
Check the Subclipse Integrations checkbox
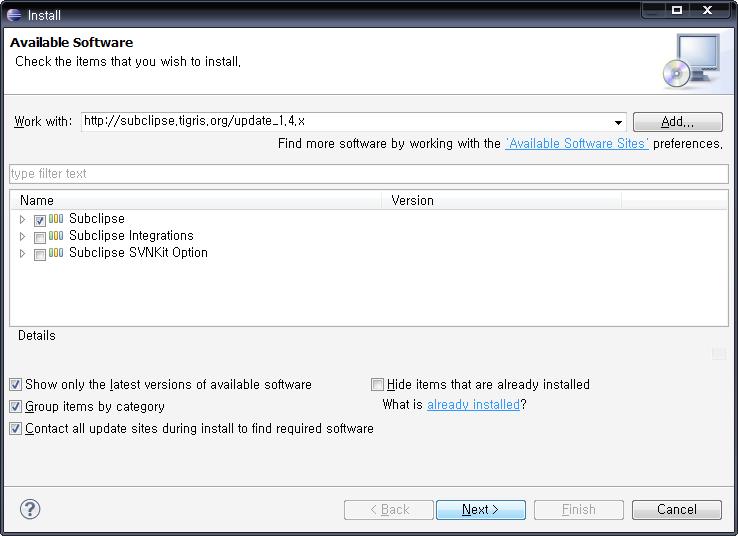(40, 237)
